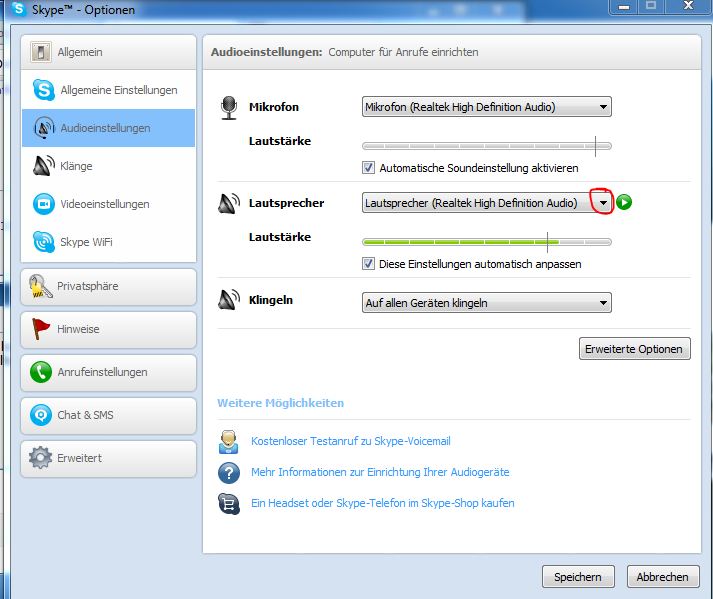Viewport: 713px width, 599px height.
Task: Click the speaker Lautstärke green slider
Action: click(487, 242)
